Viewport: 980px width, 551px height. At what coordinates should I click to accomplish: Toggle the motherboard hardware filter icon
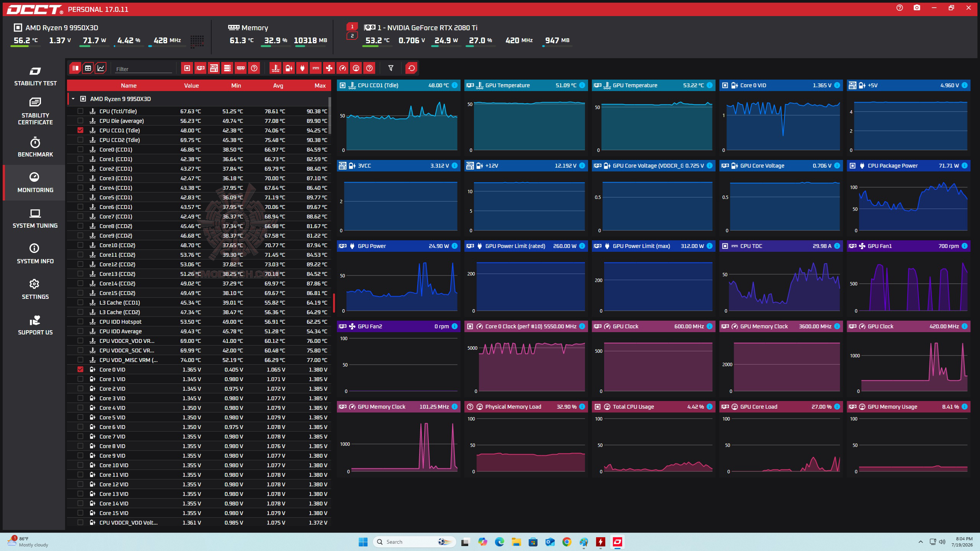click(214, 68)
